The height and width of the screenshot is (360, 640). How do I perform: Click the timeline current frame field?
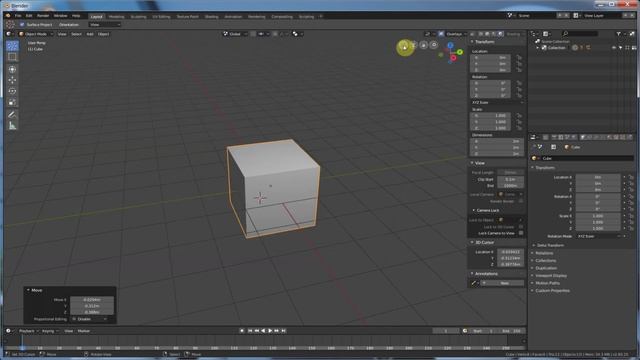[446, 331]
